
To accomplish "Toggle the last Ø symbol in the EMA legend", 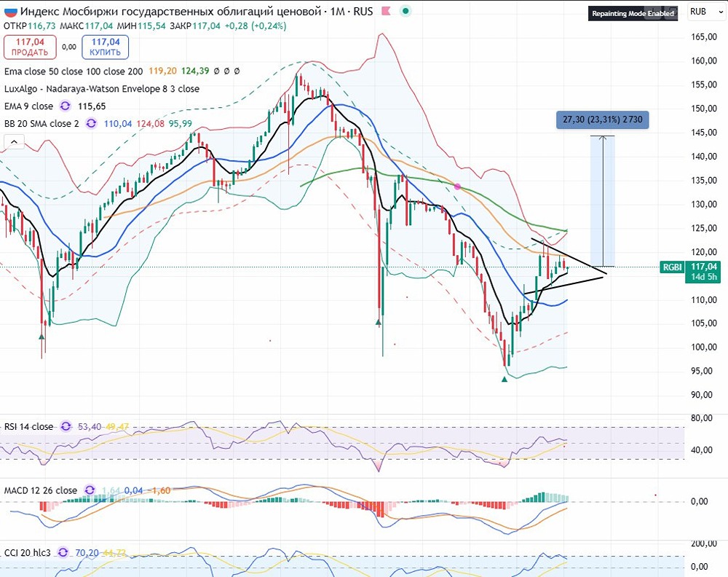I will coord(237,71).
